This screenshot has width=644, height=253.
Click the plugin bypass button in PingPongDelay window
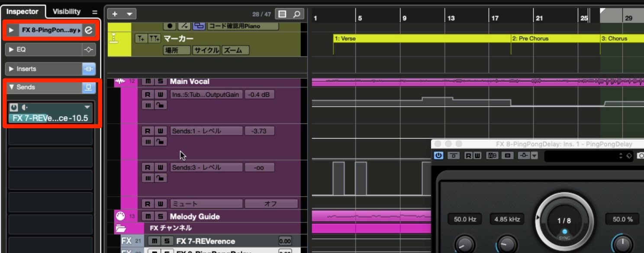[453, 155]
